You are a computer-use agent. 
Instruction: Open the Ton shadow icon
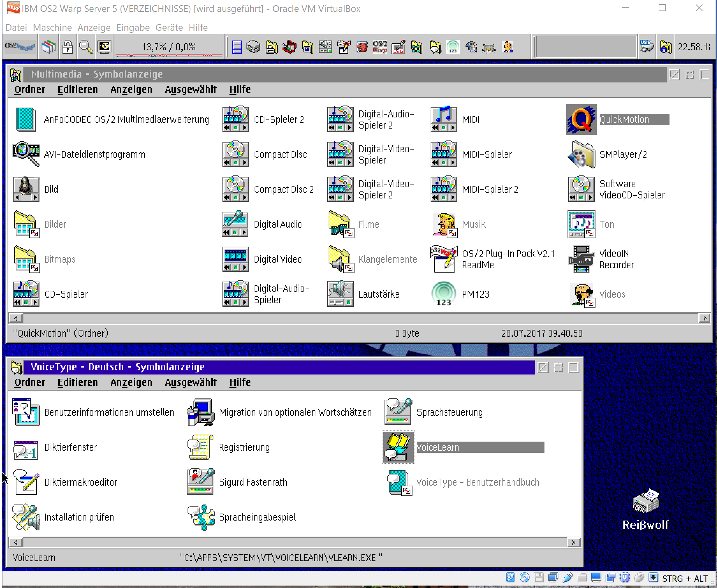[x=581, y=224]
